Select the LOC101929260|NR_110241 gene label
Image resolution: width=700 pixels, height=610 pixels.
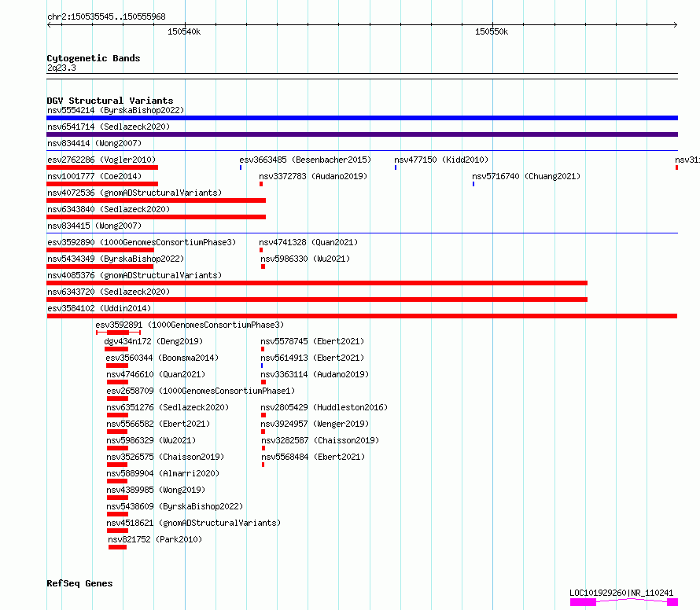621,593
